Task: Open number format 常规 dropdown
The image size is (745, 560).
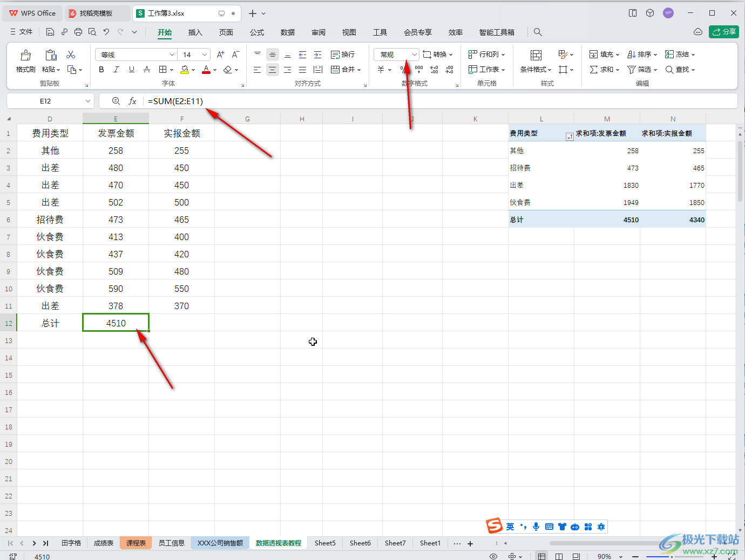Action: [414, 54]
